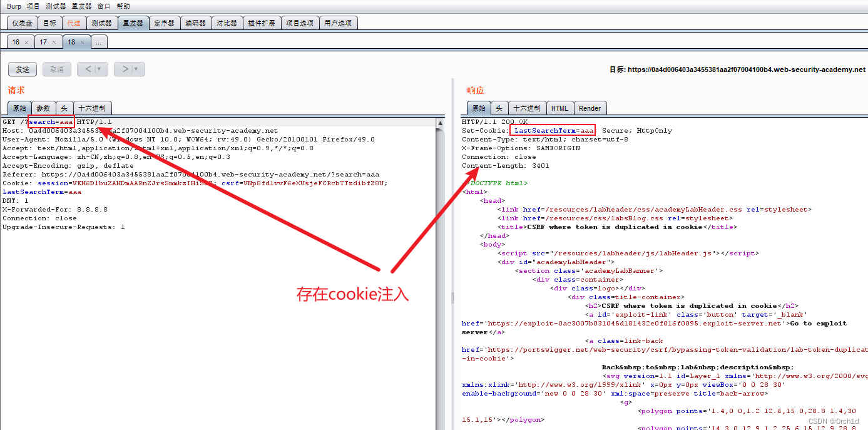Click the response 'Back&nbsp;to&nbsp;lab' line

click(698, 367)
